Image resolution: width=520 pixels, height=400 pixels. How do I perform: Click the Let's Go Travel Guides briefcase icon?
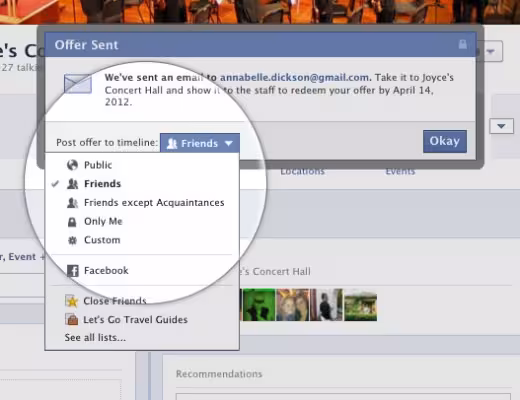(72, 320)
